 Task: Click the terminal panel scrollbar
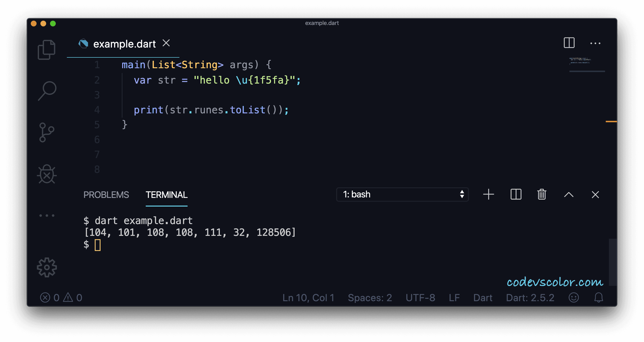point(612,262)
